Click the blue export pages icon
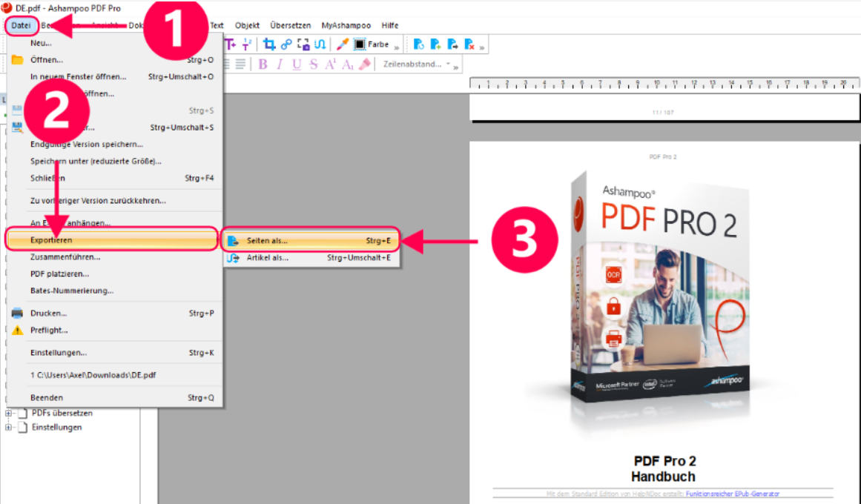861x504 pixels. click(x=451, y=44)
